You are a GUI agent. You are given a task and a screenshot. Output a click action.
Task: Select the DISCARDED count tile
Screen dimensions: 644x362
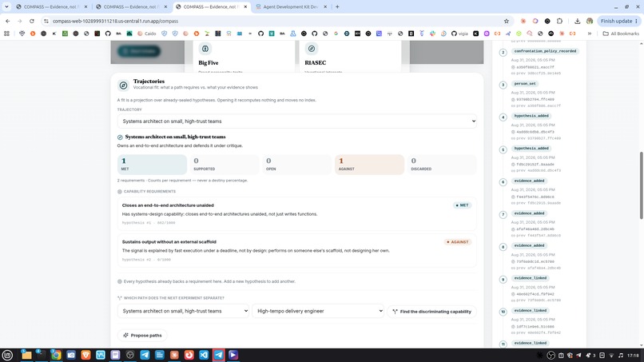(442, 165)
